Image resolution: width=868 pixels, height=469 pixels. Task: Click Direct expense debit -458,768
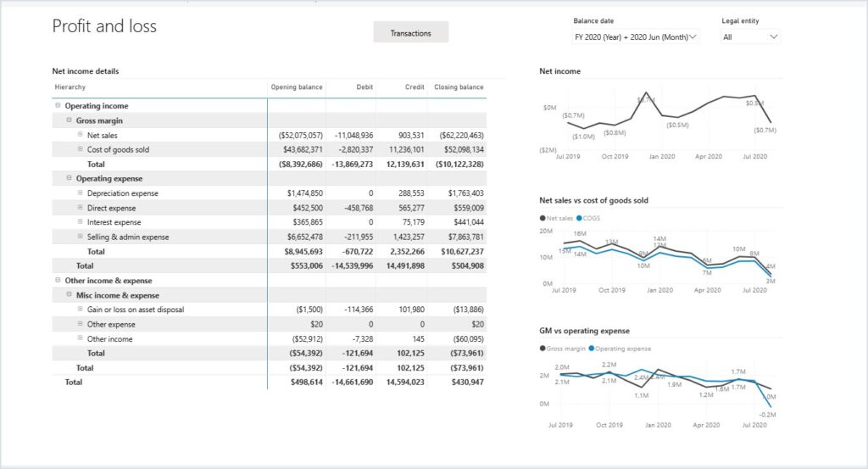(x=359, y=208)
